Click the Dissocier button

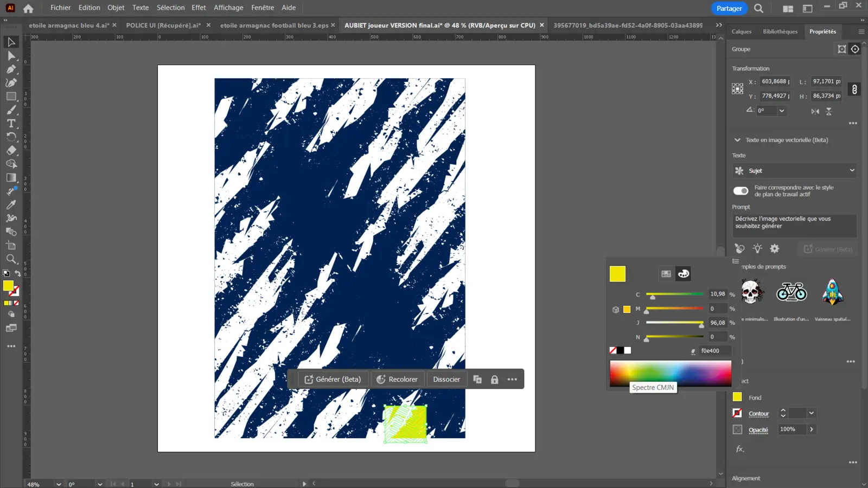(x=446, y=380)
